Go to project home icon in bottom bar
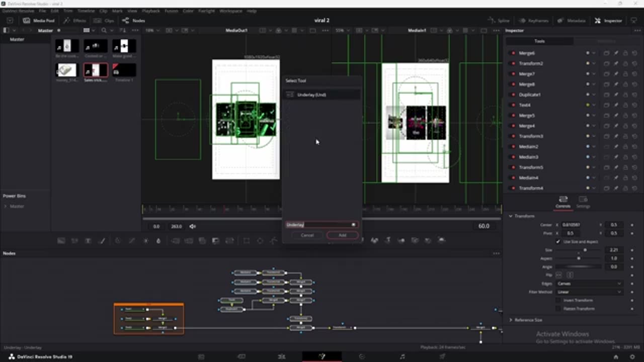 click(615, 356)
